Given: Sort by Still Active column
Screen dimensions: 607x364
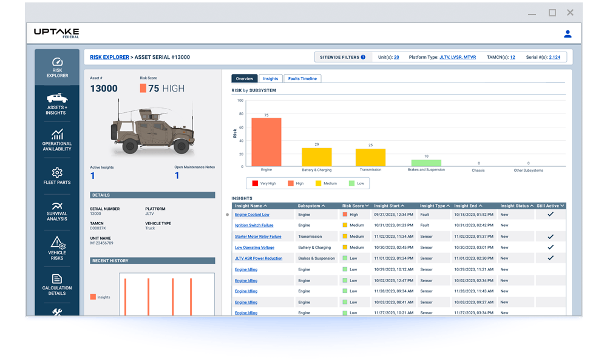Looking at the screenshot, I should (x=551, y=206).
